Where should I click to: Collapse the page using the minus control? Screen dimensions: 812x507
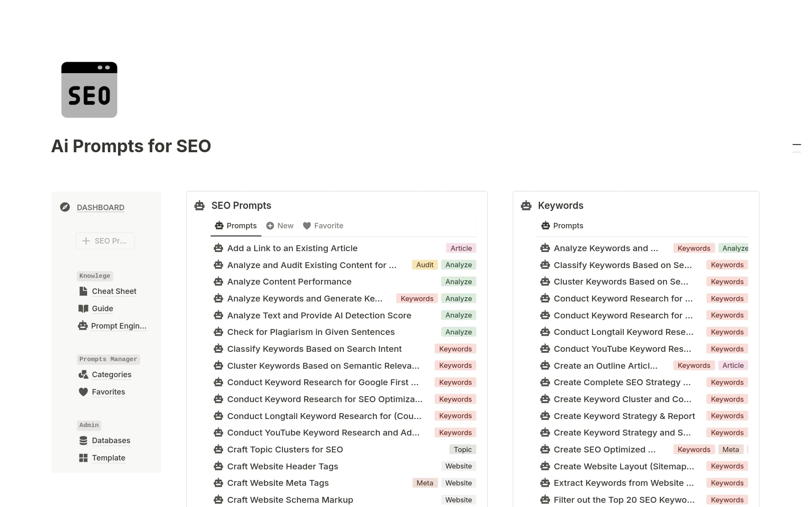point(797,145)
